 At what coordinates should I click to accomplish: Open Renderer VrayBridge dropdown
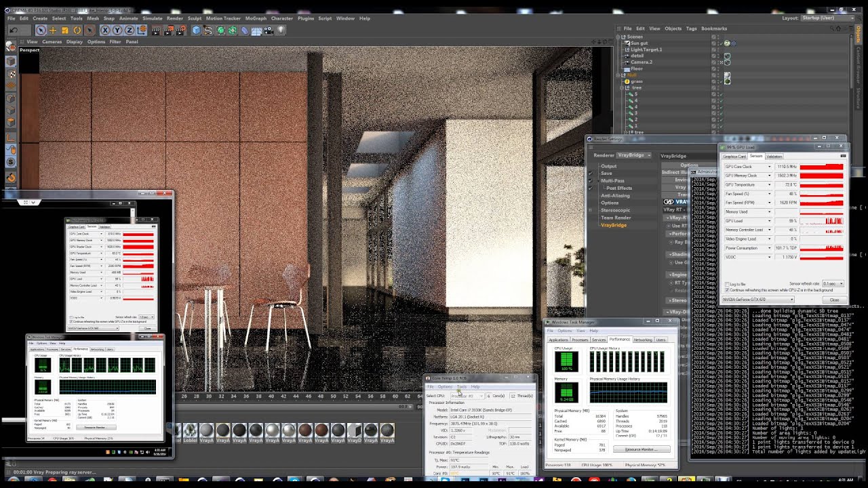[634, 155]
